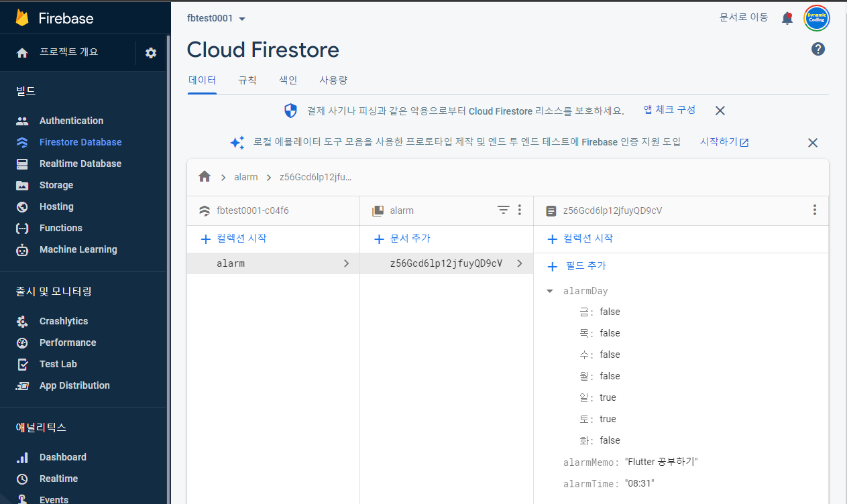Click the Storage icon in sidebar
This screenshot has width=847, height=504.
pos(22,185)
